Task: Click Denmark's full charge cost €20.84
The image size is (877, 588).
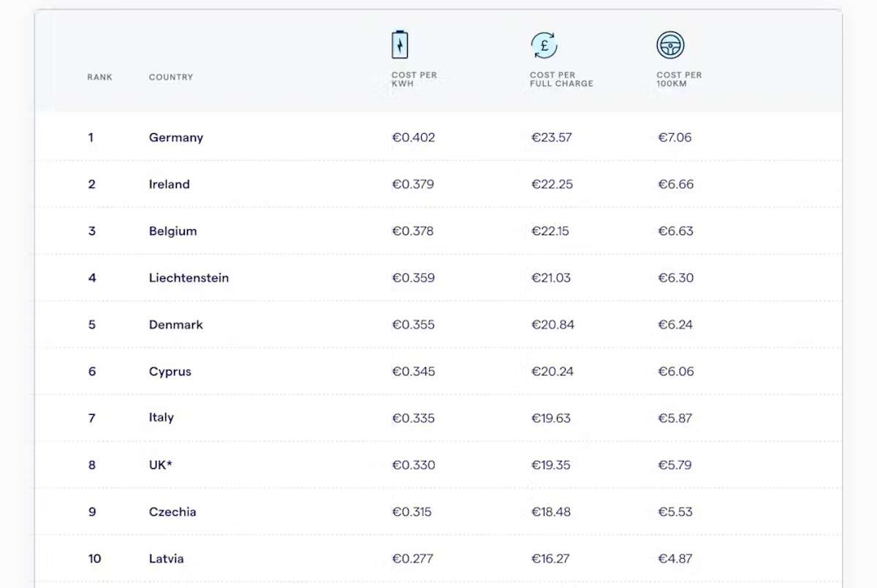Action: 553,324
